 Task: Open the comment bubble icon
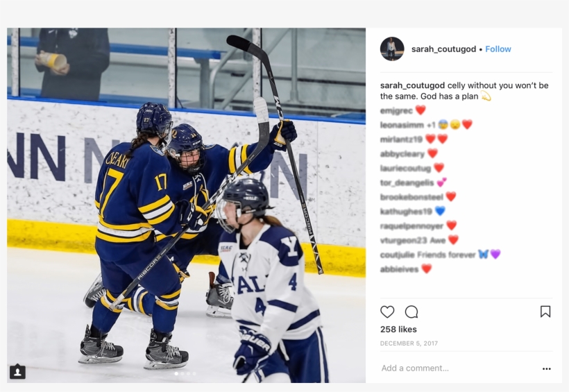pyautogui.click(x=411, y=312)
